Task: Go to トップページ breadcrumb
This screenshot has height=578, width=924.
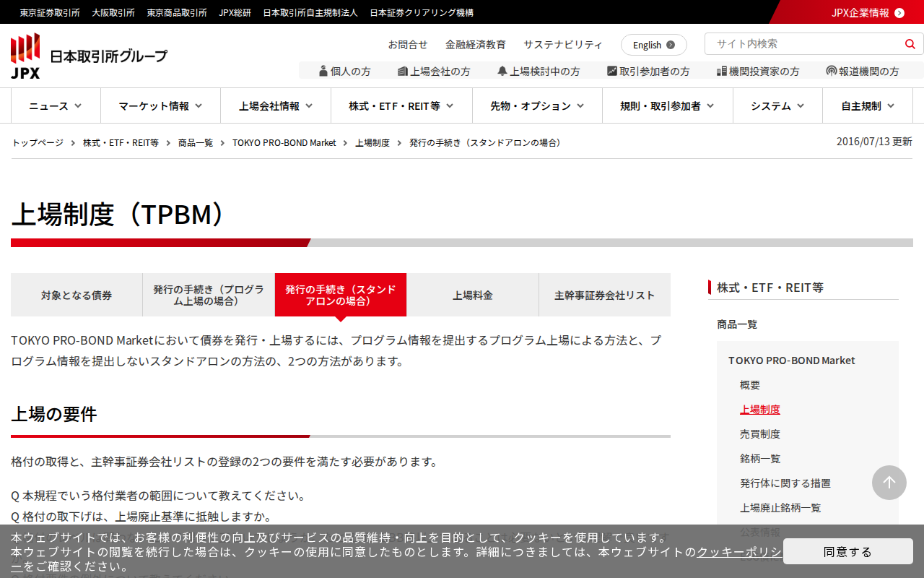Action: 38,142
